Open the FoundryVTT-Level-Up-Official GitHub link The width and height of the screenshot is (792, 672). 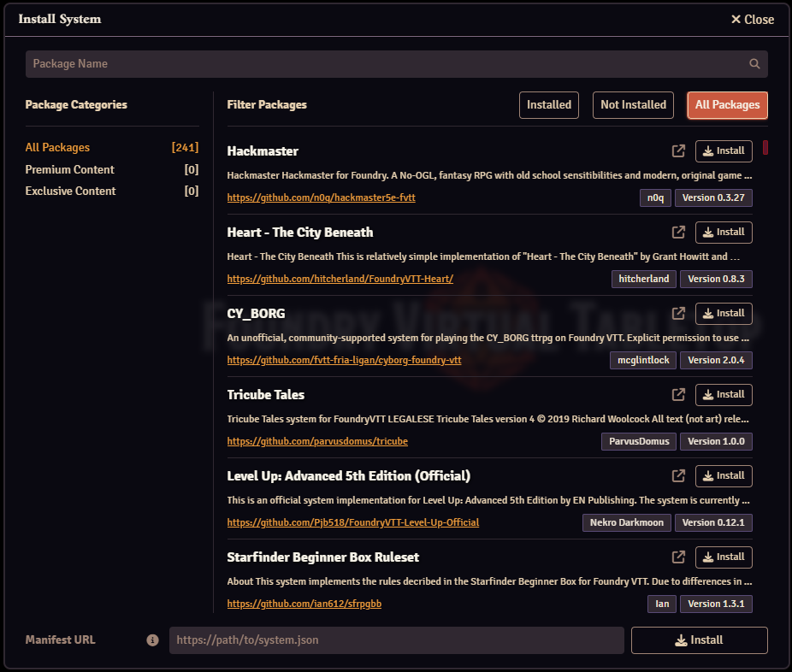point(353,523)
